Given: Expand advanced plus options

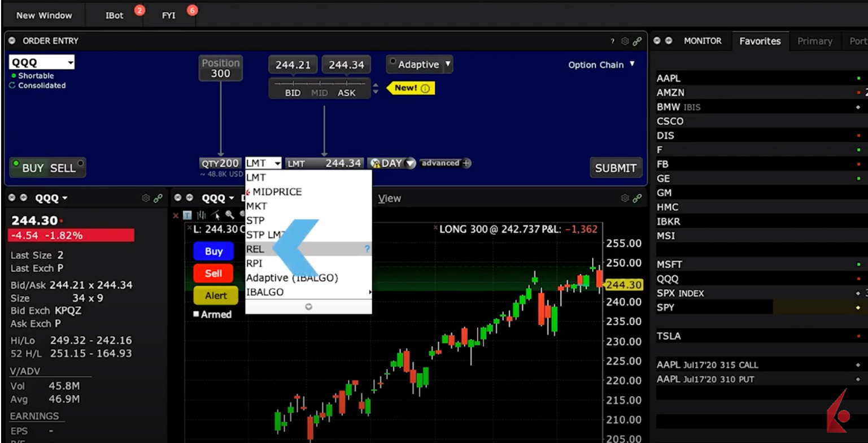Looking at the screenshot, I should tap(466, 163).
